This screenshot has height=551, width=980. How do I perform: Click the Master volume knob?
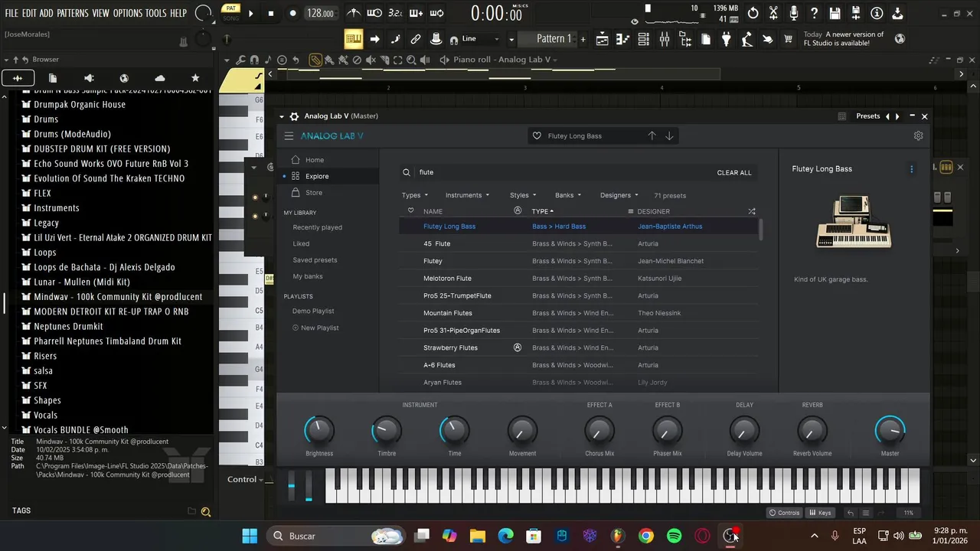[890, 431]
